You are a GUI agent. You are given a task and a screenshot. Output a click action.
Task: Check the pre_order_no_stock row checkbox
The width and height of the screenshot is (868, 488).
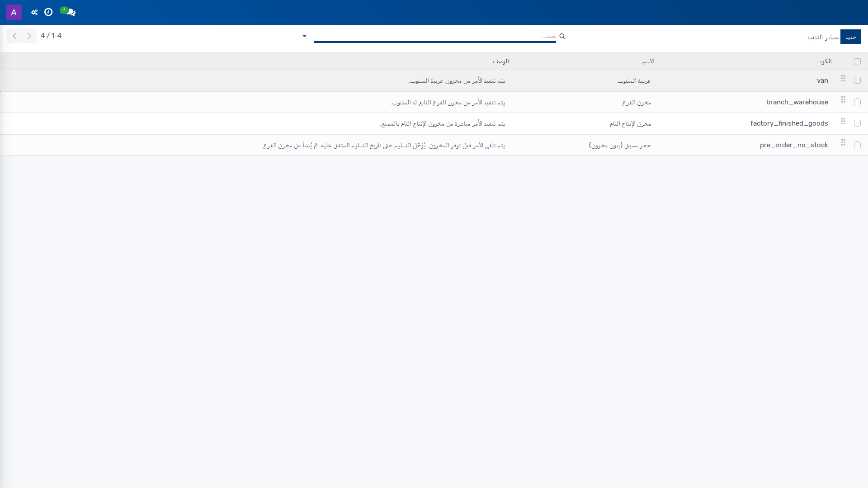(857, 145)
